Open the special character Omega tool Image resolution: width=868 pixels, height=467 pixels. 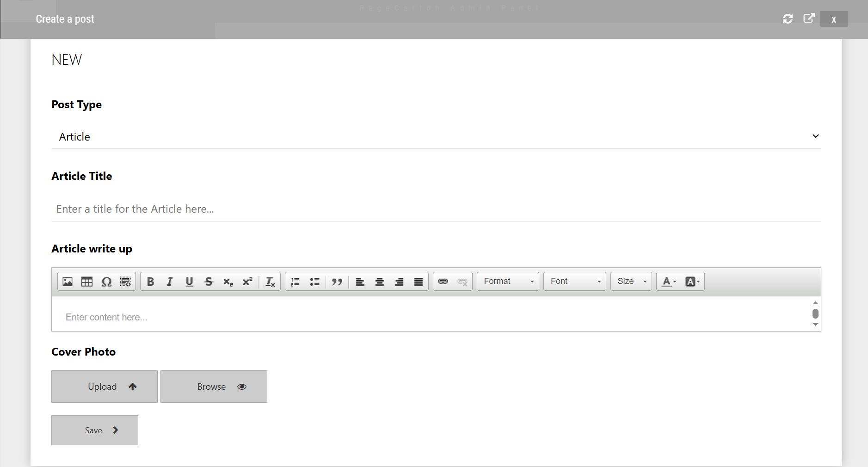coord(106,282)
